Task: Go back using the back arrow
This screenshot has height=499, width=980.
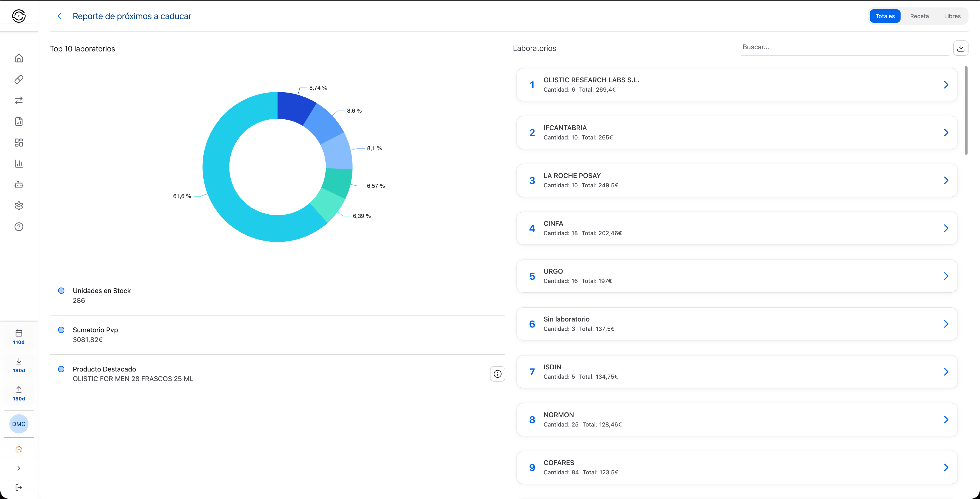Action: [x=59, y=16]
